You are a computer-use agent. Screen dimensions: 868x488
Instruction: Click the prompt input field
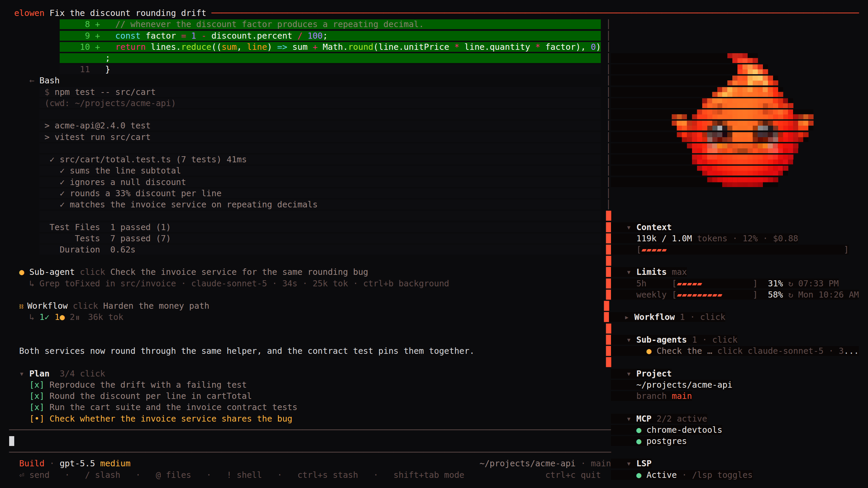click(x=310, y=441)
